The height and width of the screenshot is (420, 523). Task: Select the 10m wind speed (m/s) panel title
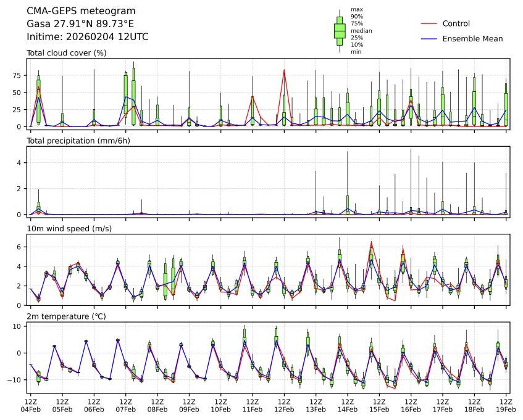(73, 229)
